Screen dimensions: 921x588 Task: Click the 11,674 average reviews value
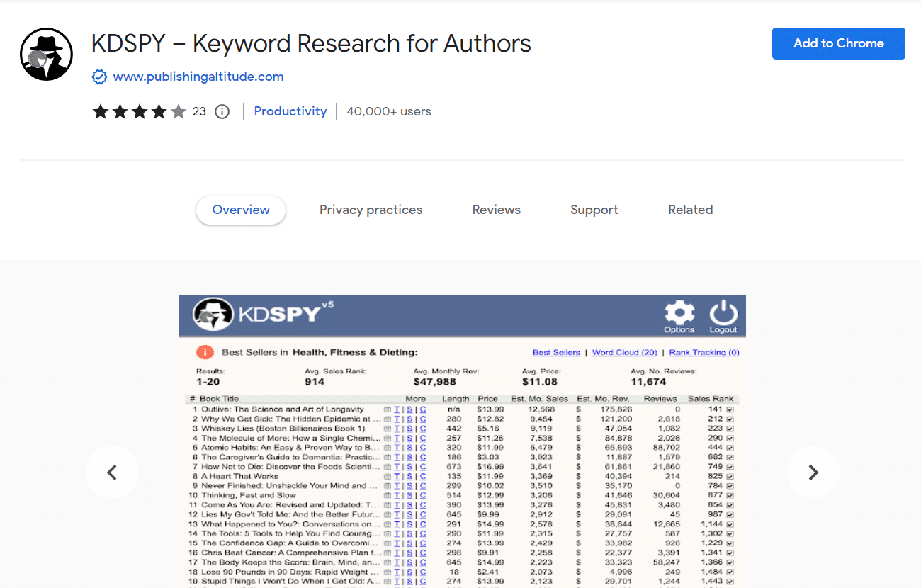pos(647,382)
